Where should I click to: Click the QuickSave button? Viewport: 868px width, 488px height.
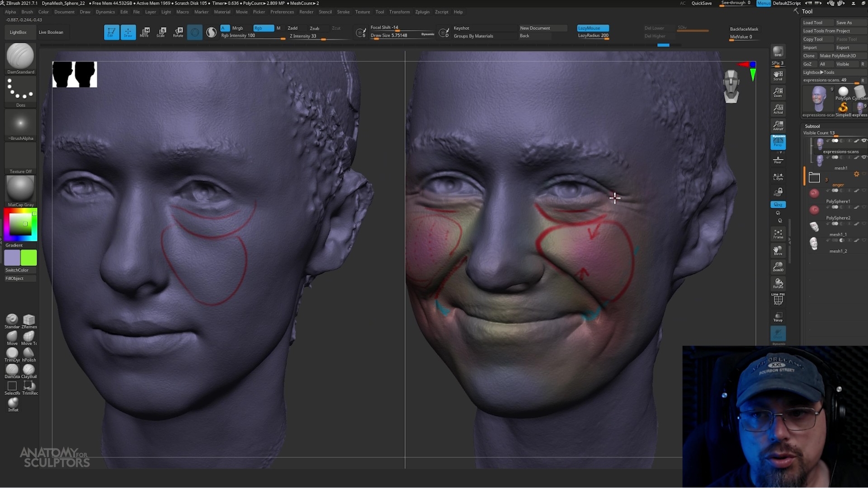702,3
